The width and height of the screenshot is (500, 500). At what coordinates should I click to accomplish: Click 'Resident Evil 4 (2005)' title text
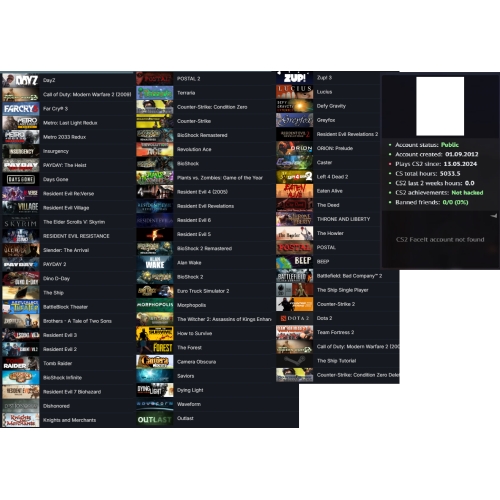click(202, 192)
